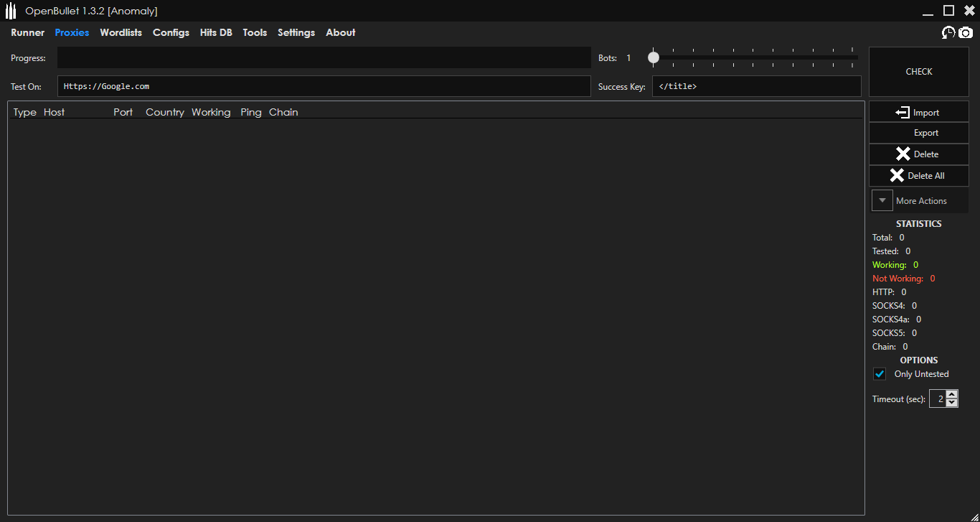The height and width of the screenshot is (522, 980).
Task: Sort by the Type column header
Action: tap(25, 112)
